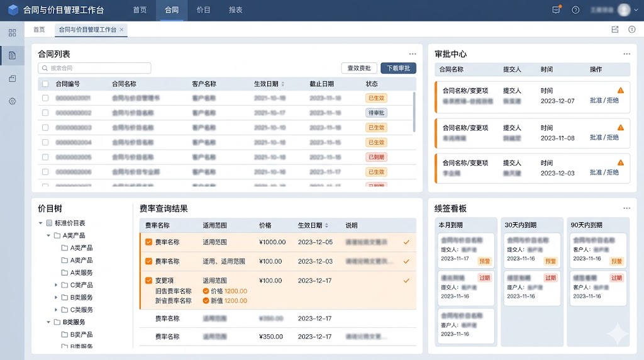This screenshot has width=644, height=360.
Task: Open the 合同列表 panel more options menu
Action: pos(413,54)
